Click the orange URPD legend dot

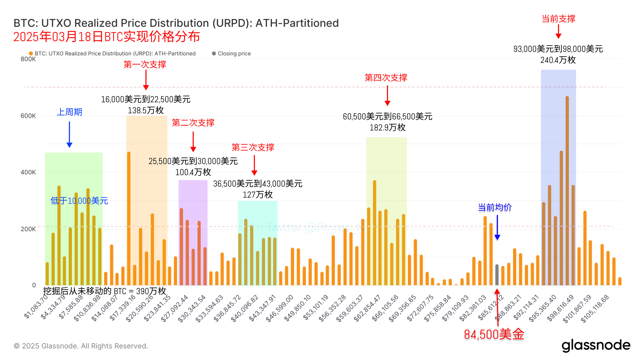[31, 53]
